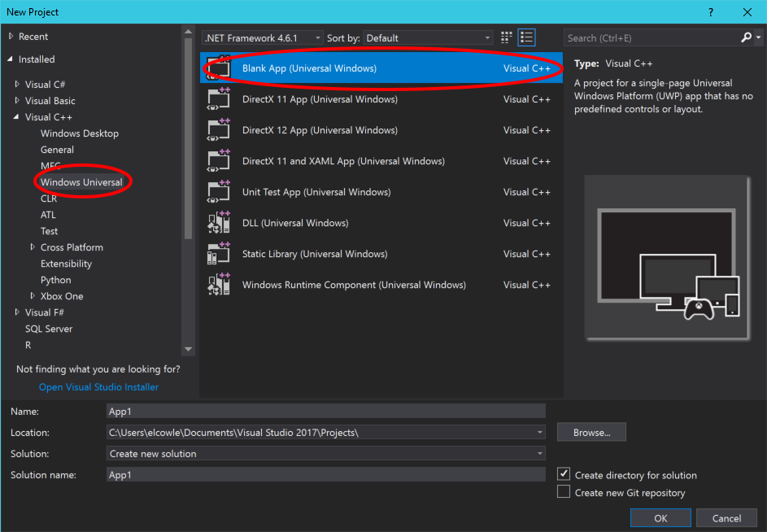Screen dimensions: 767x532
Task: Click the tree scrollbar up arrow
Action: pyautogui.click(x=189, y=33)
